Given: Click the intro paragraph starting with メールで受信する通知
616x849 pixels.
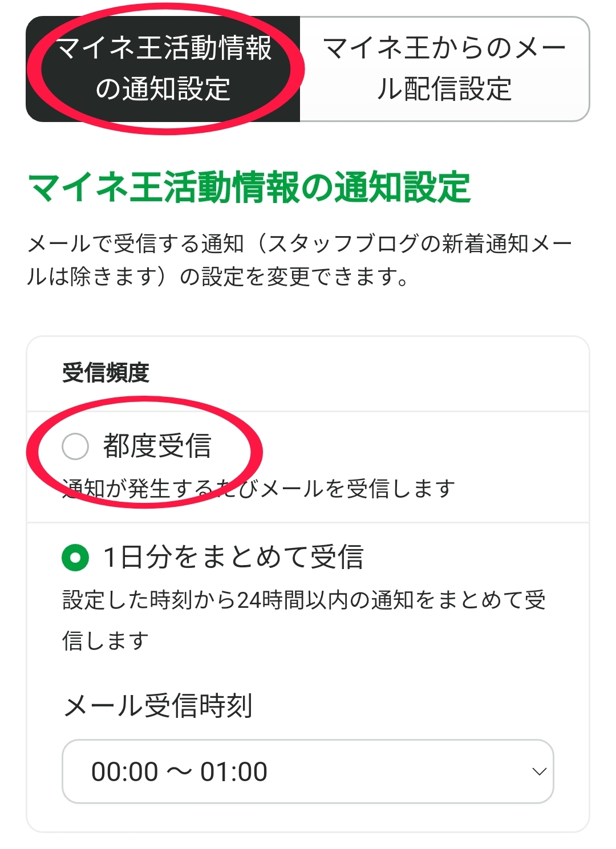Looking at the screenshot, I should pyautogui.click(x=299, y=244).
